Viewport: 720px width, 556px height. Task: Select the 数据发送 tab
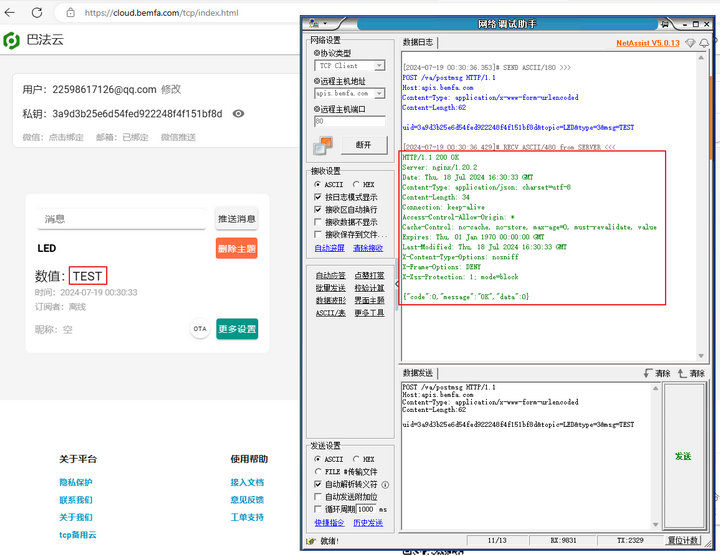click(418, 372)
